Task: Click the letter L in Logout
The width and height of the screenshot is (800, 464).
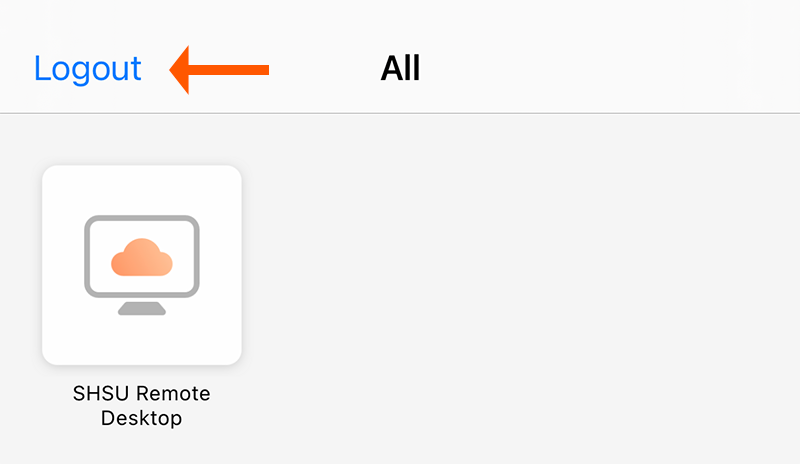Action: coord(41,67)
